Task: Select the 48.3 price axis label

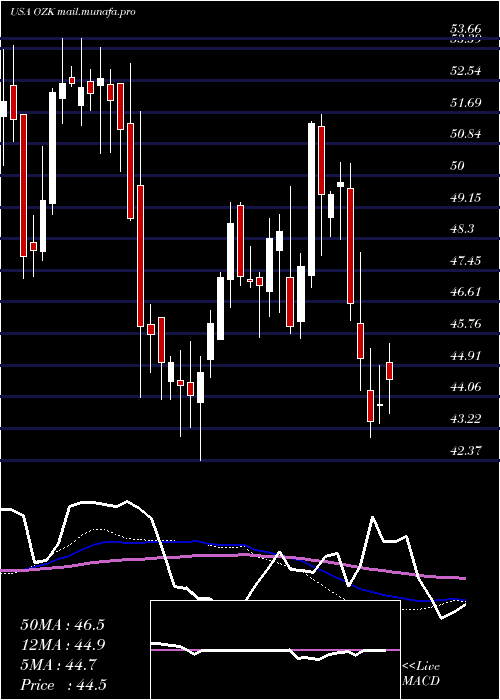Action: pos(462,229)
